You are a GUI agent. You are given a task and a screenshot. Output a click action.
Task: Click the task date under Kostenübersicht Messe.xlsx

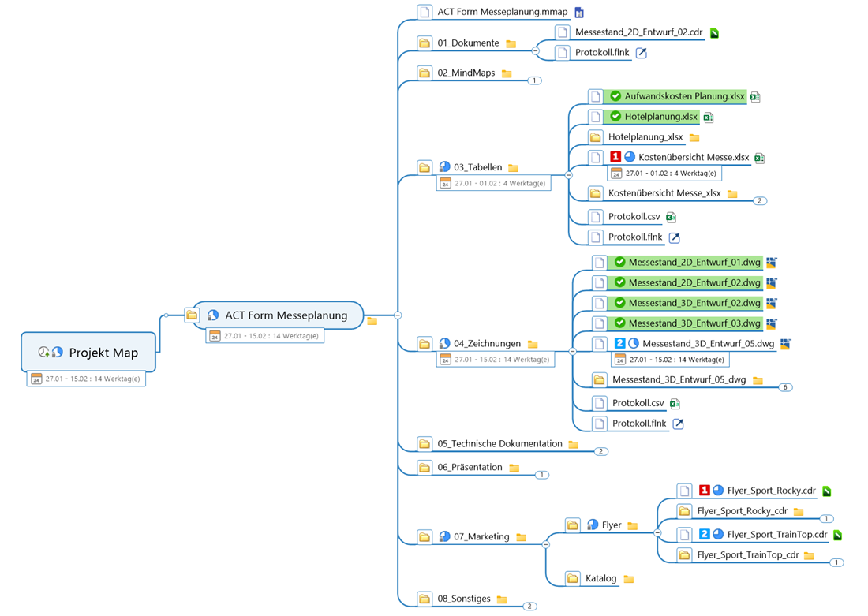click(665, 174)
